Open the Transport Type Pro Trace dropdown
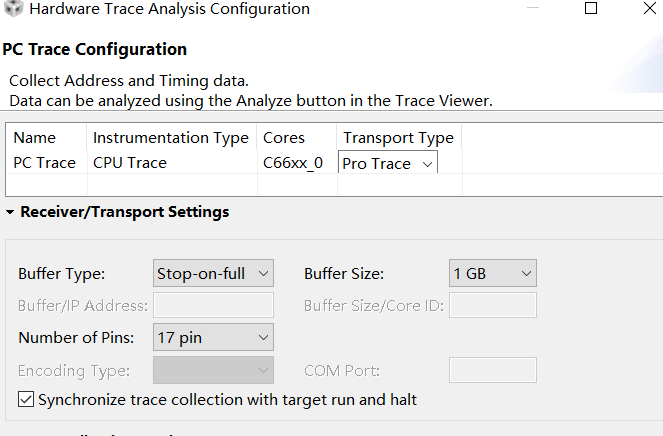The width and height of the screenshot is (663, 436). (x=387, y=163)
